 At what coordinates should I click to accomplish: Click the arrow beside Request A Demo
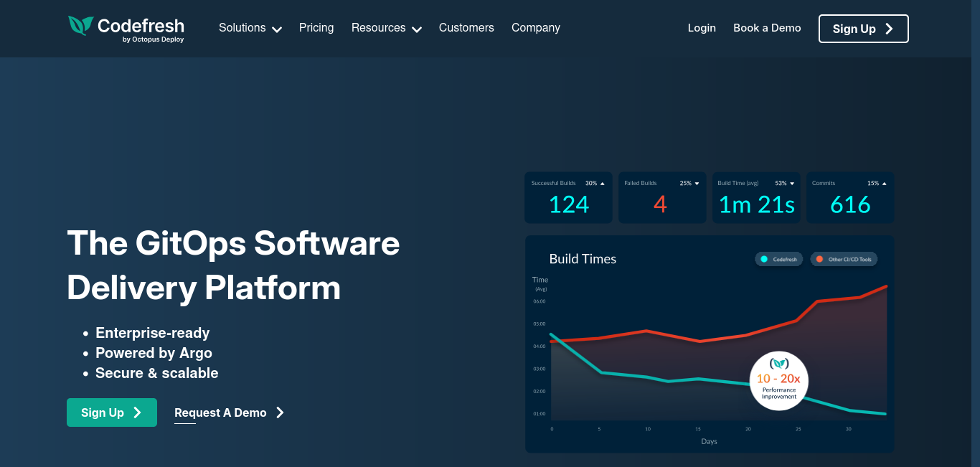(x=280, y=412)
